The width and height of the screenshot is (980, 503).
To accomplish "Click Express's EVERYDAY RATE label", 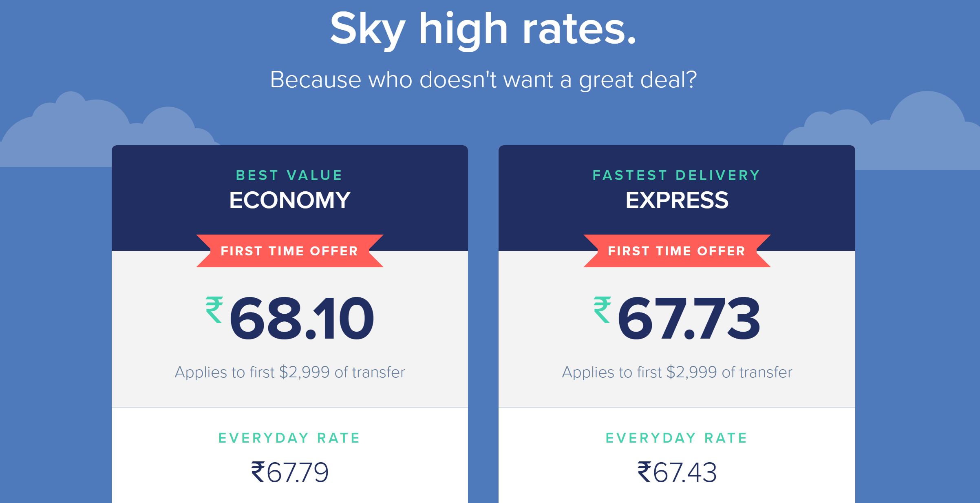I will [x=677, y=438].
